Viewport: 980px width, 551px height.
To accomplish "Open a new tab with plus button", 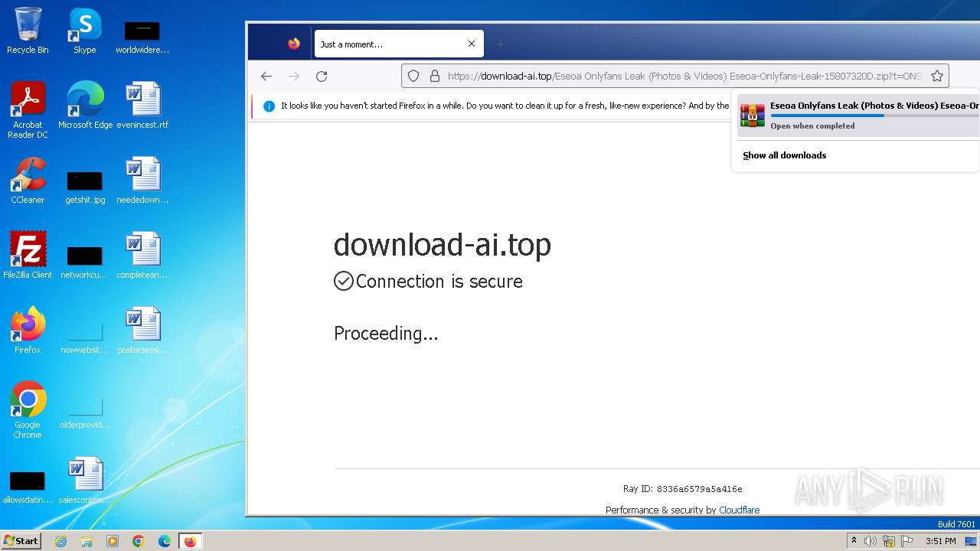I will click(x=500, y=44).
